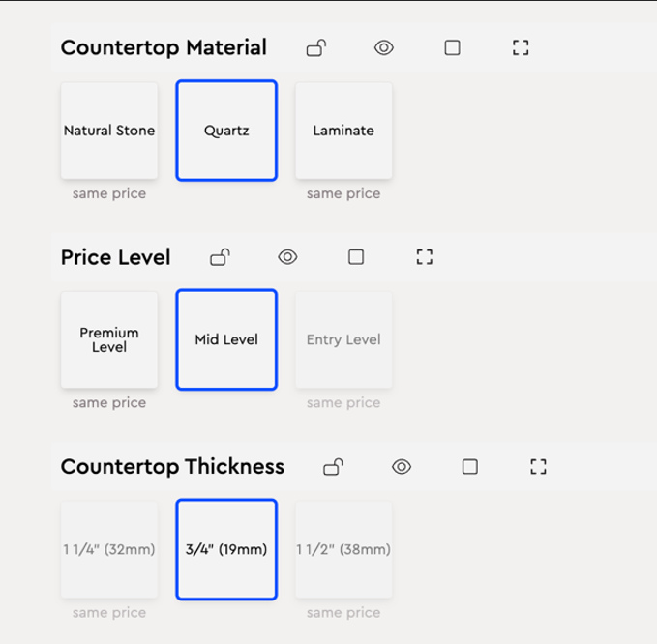Image resolution: width=657 pixels, height=644 pixels.
Task: Choose the 1 1/2" (38mm) thickness option
Action: tap(343, 549)
